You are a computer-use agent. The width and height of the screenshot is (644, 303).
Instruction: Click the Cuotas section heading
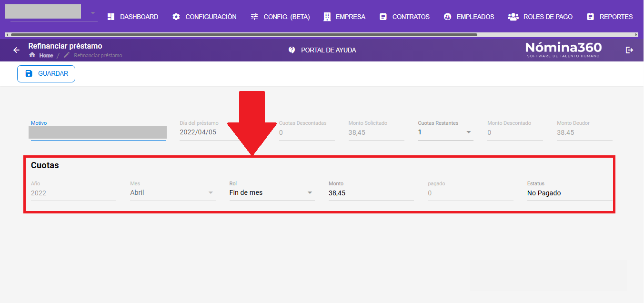click(x=45, y=165)
